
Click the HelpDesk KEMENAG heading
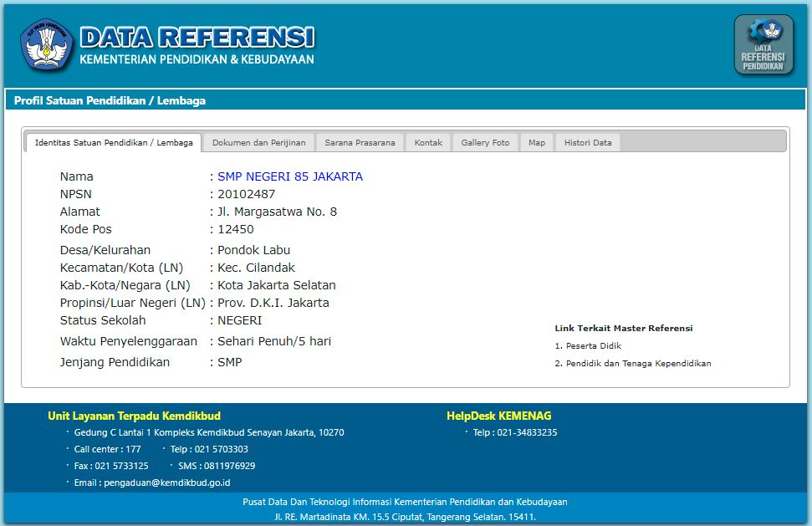click(x=498, y=416)
